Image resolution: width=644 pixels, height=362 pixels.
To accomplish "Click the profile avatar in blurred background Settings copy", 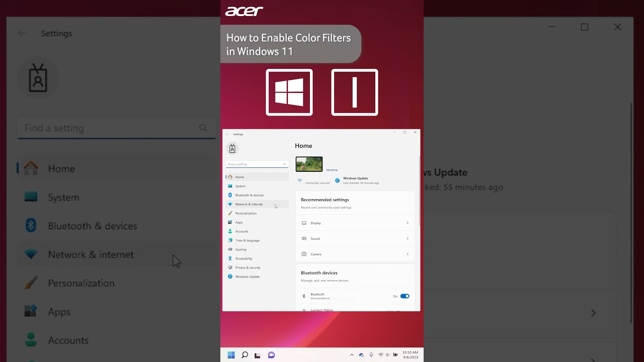I will (x=38, y=78).
